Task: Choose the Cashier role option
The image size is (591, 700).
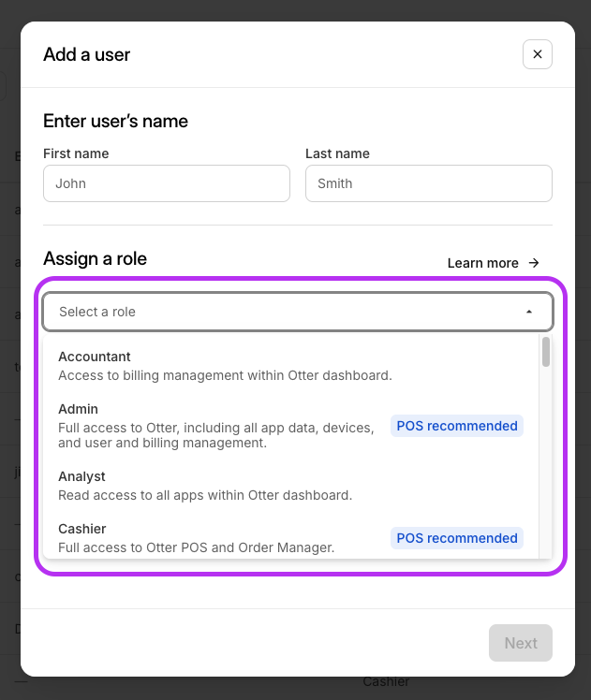Action: click(290, 538)
